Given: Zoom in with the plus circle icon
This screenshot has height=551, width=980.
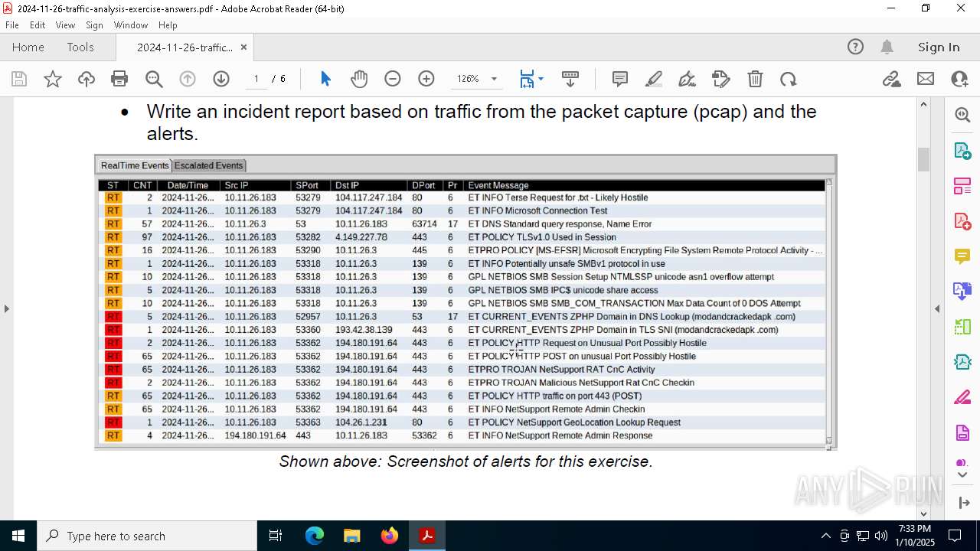Looking at the screenshot, I should [426, 79].
